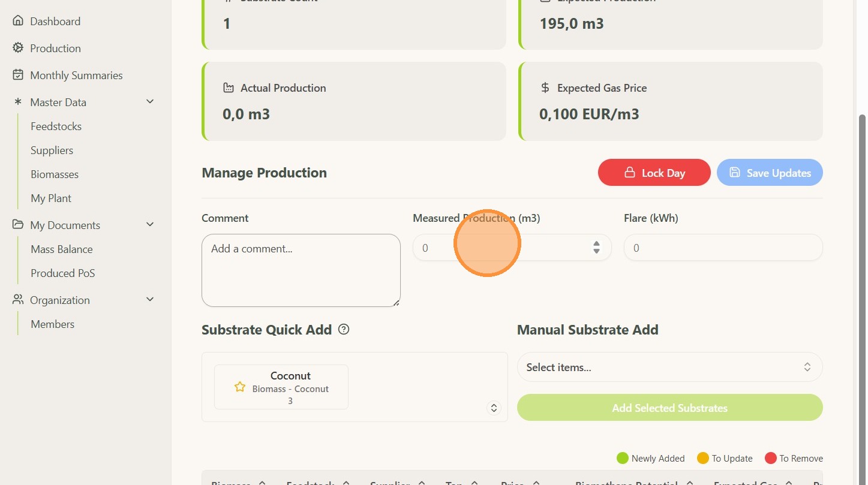Click the Dashboard home icon
This screenshot has width=868, height=485.
[18, 21]
